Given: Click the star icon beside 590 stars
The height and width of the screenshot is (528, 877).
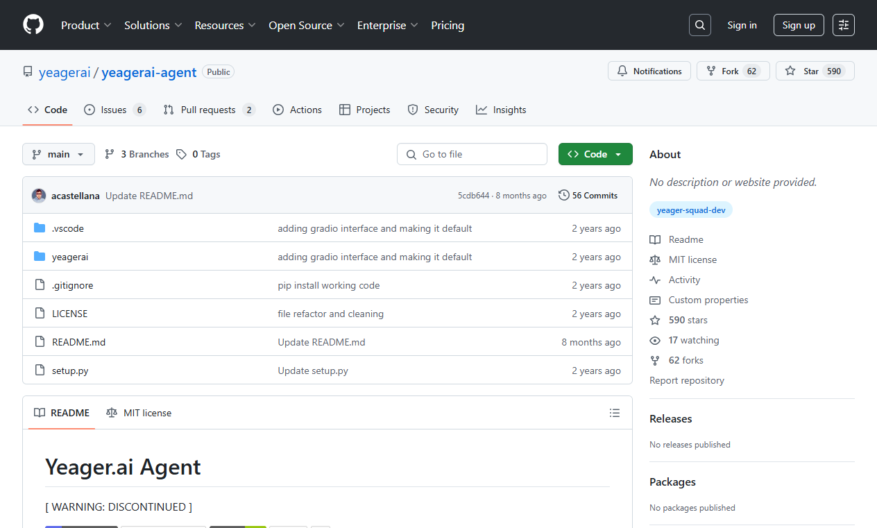Looking at the screenshot, I should tap(655, 320).
